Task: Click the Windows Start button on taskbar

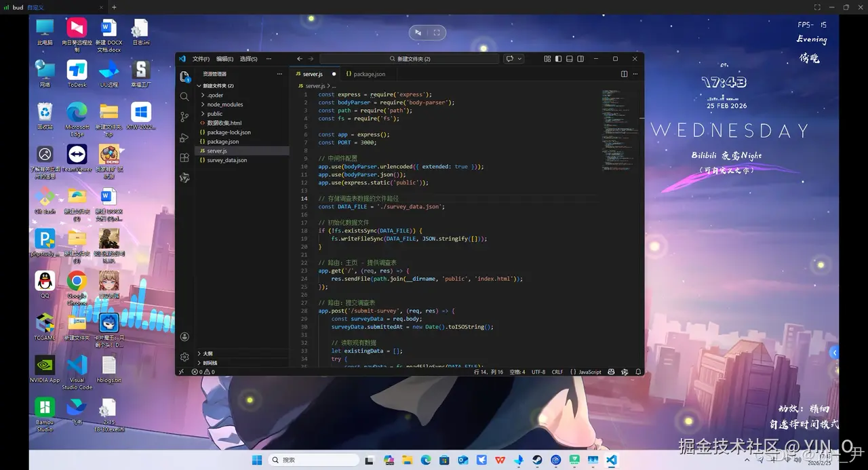Action: coord(257,460)
